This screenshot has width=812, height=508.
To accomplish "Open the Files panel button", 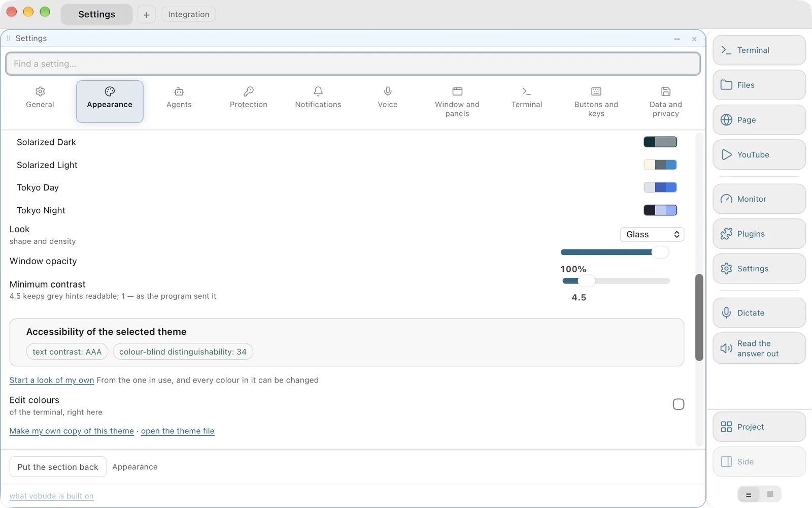I will pos(759,85).
